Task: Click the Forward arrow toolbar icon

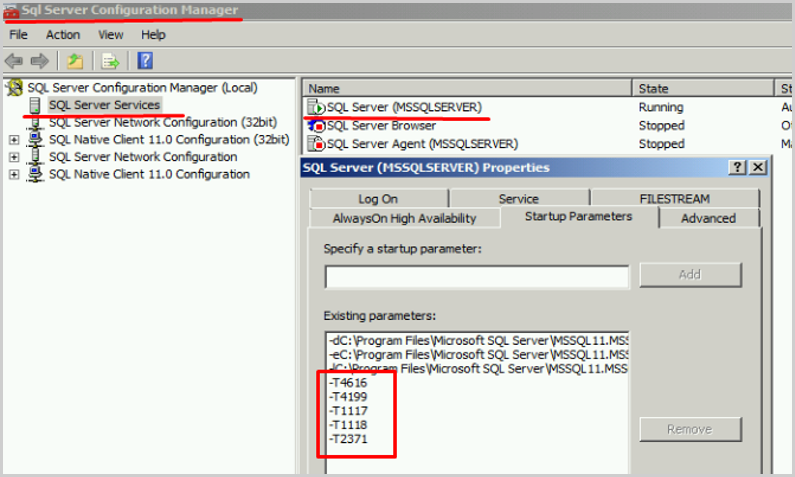Action: (40, 61)
